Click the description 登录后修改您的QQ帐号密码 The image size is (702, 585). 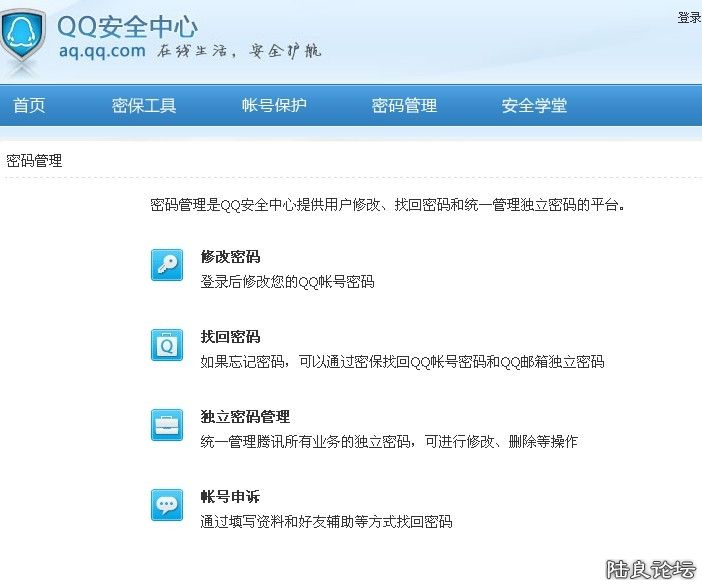(287, 282)
